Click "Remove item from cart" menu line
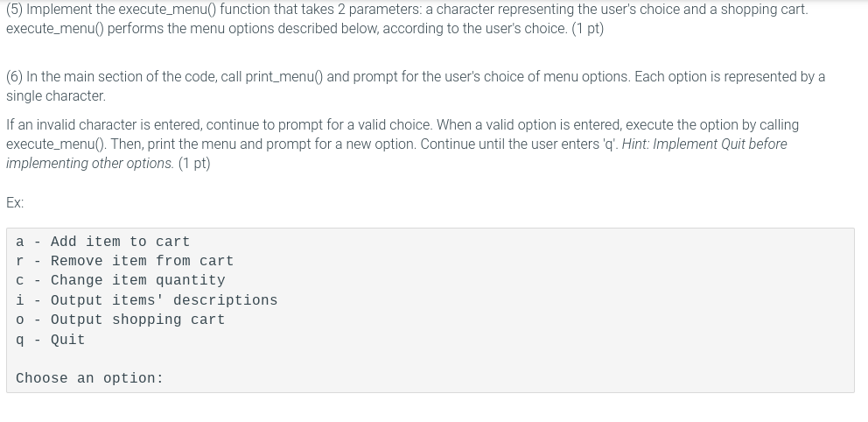This screenshot has height=422, width=868. coord(142,261)
